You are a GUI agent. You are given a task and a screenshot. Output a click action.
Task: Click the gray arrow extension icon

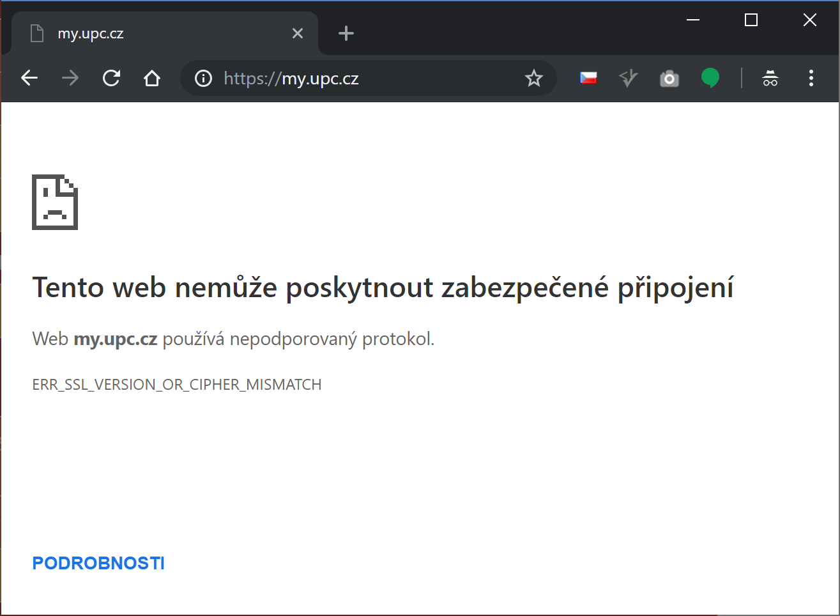coord(629,79)
